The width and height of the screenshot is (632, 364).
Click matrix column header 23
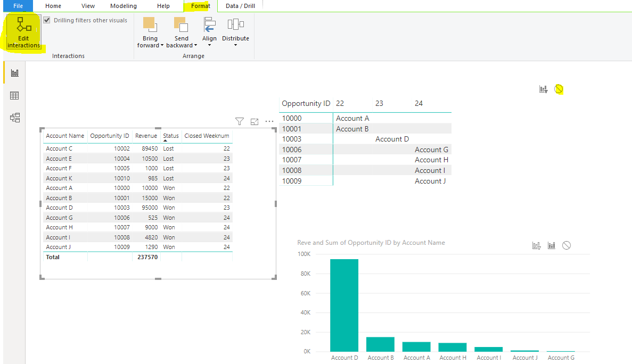point(379,103)
